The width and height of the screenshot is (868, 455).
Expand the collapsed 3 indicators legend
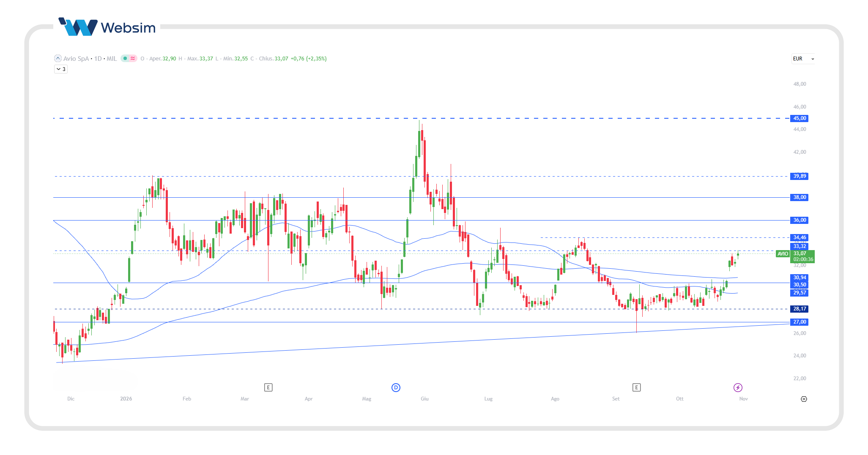point(61,69)
